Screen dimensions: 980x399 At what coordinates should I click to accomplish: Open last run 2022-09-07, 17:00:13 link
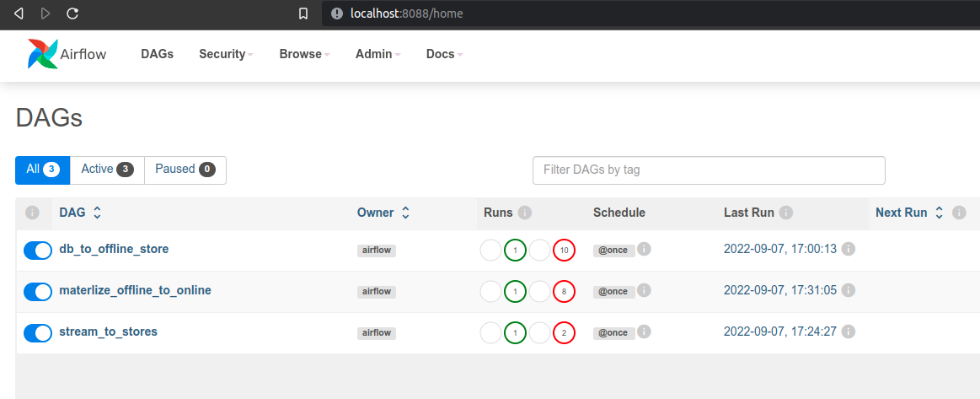pos(780,249)
